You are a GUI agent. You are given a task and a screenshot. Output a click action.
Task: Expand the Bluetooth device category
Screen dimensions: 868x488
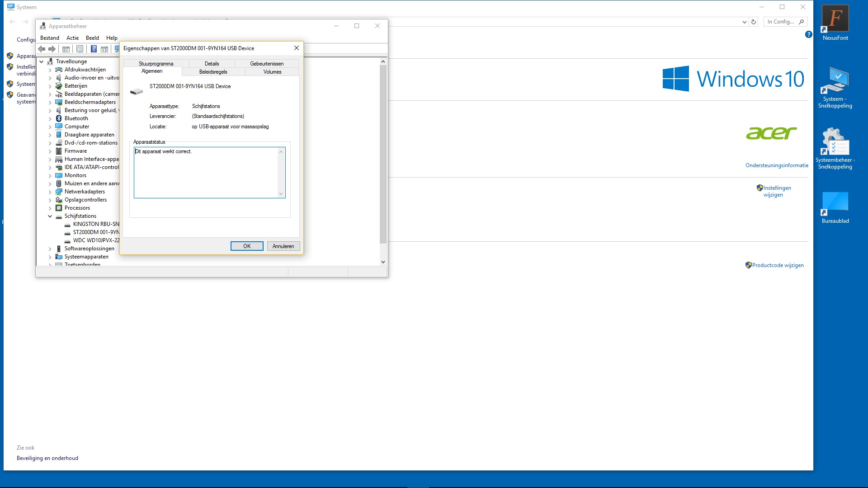tap(50, 119)
